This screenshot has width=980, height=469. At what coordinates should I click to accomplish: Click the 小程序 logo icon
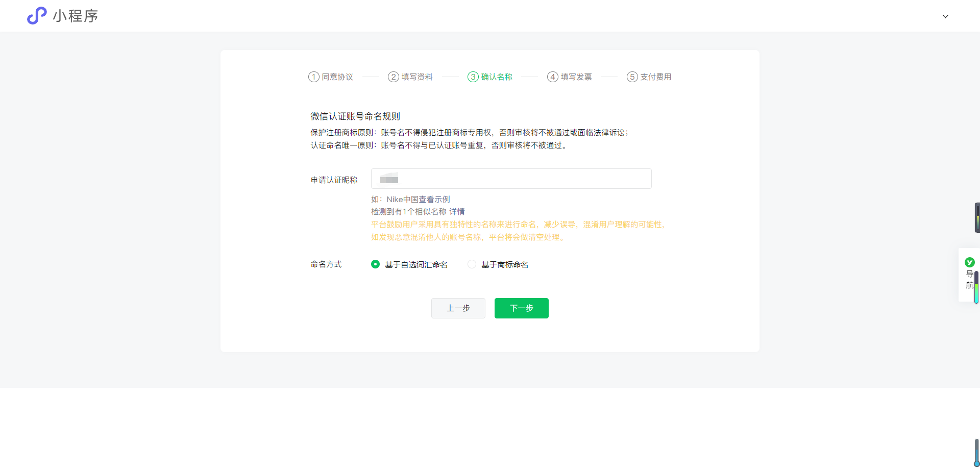[x=37, y=16]
